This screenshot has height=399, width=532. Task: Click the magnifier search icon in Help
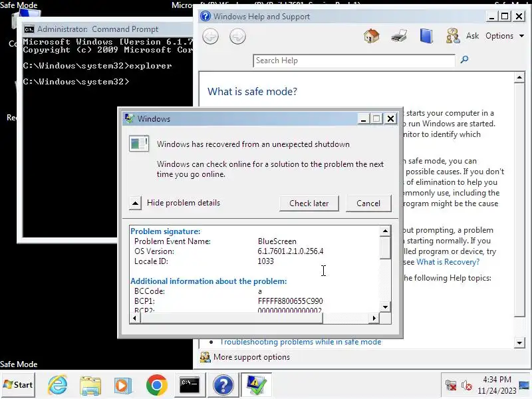click(x=464, y=60)
